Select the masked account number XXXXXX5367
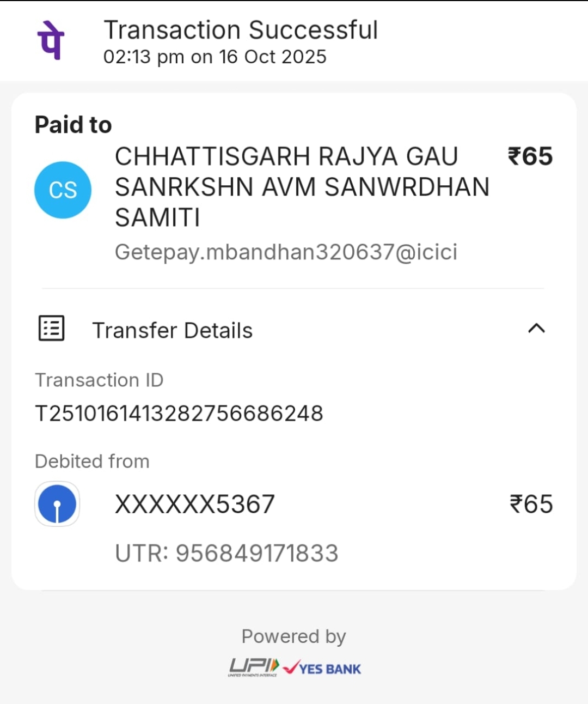 click(x=195, y=504)
